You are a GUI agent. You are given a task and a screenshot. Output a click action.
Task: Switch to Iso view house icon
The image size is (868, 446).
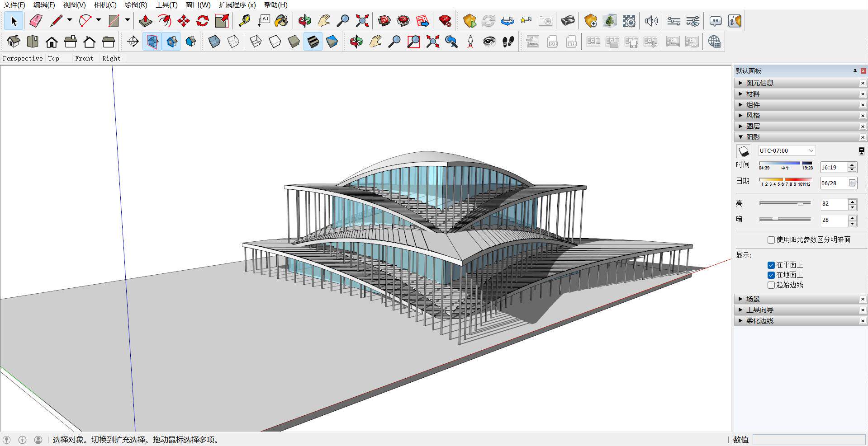[14, 42]
